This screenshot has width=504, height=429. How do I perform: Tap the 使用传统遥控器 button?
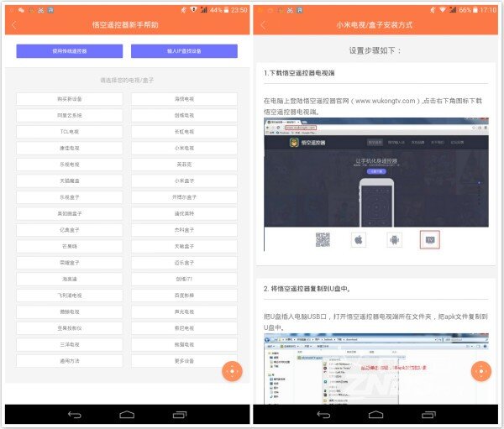pyautogui.click(x=70, y=51)
